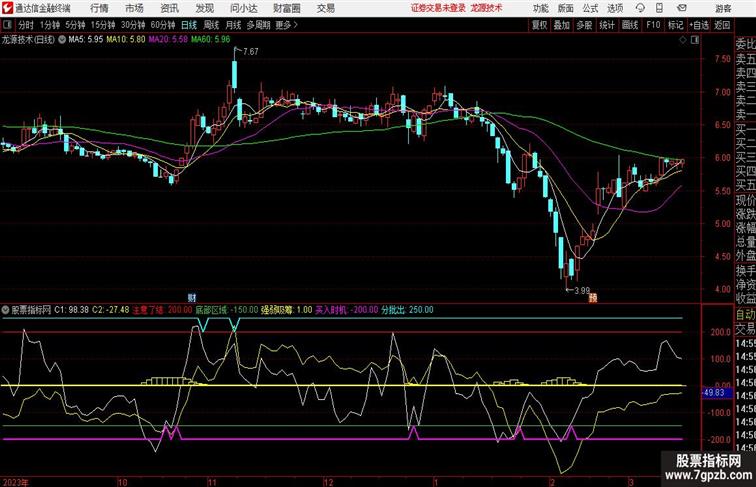The height and width of the screenshot is (487, 756).
Task: Click the 预 marker near the 3.99 low
Action: pyautogui.click(x=593, y=298)
